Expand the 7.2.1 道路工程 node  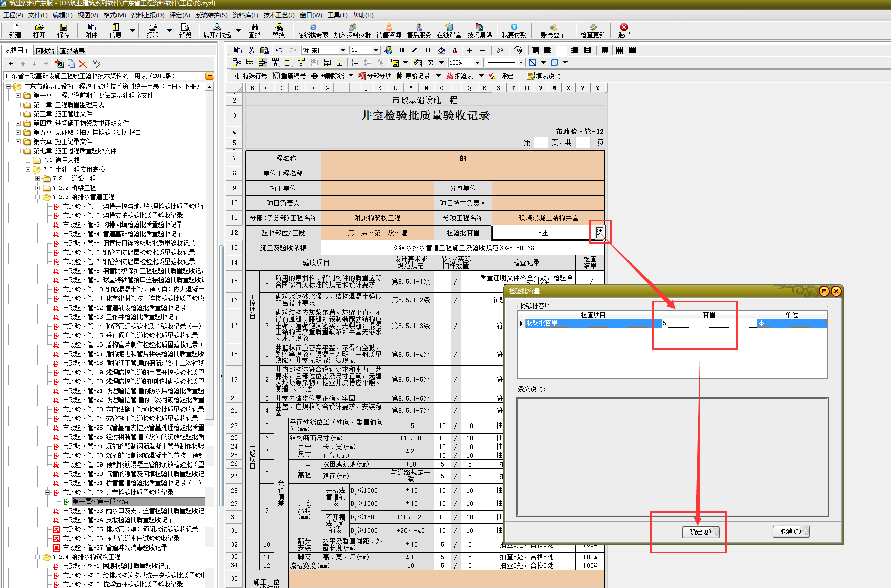coord(38,179)
